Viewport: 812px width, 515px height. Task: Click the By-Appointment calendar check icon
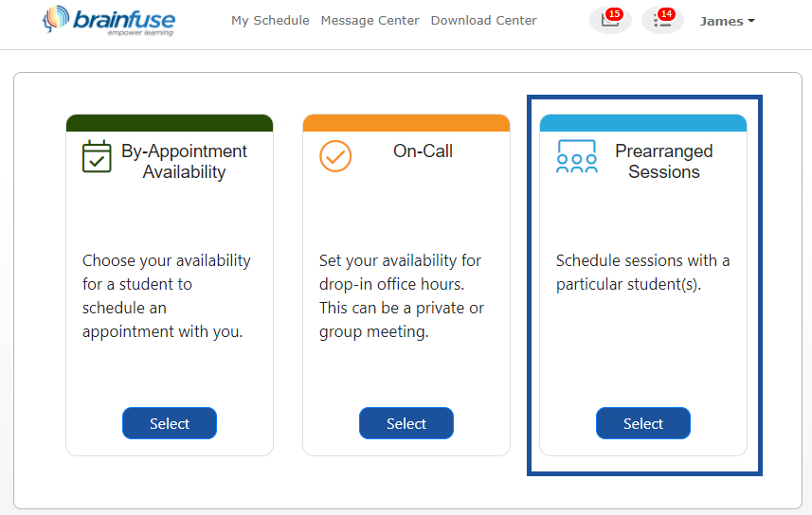pyautogui.click(x=97, y=156)
